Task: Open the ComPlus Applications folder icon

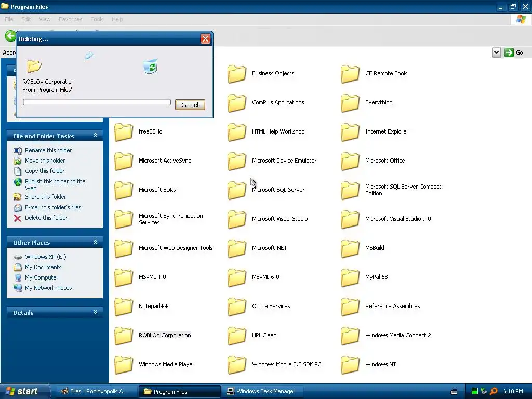Action: (237, 103)
